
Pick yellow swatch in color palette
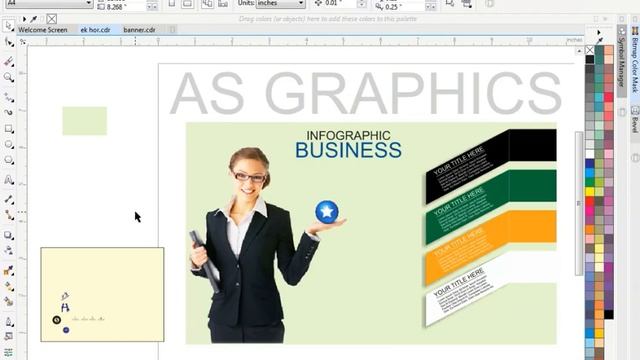(590, 191)
